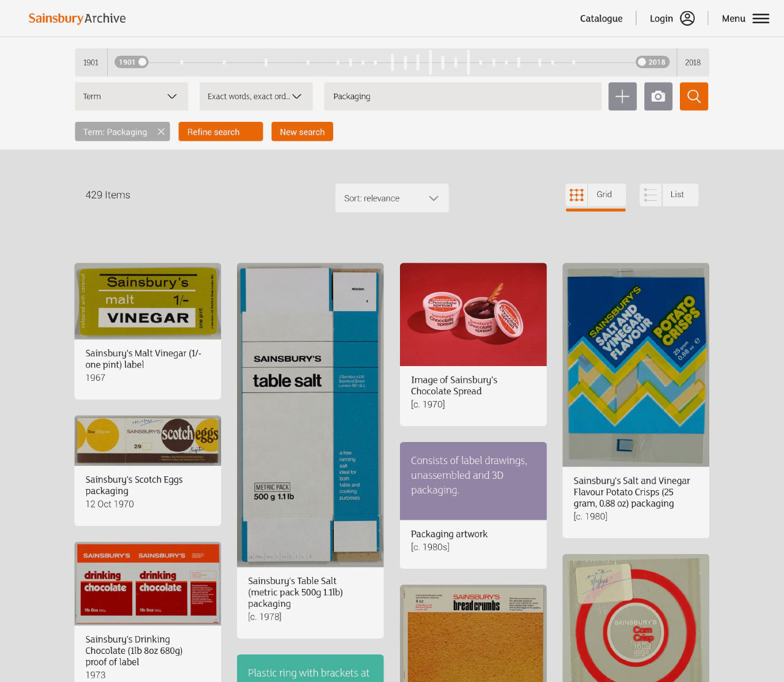Open Malt Vinegar label thumbnail
The height and width of the screenshot is (682, 784).
coord(148,301)
